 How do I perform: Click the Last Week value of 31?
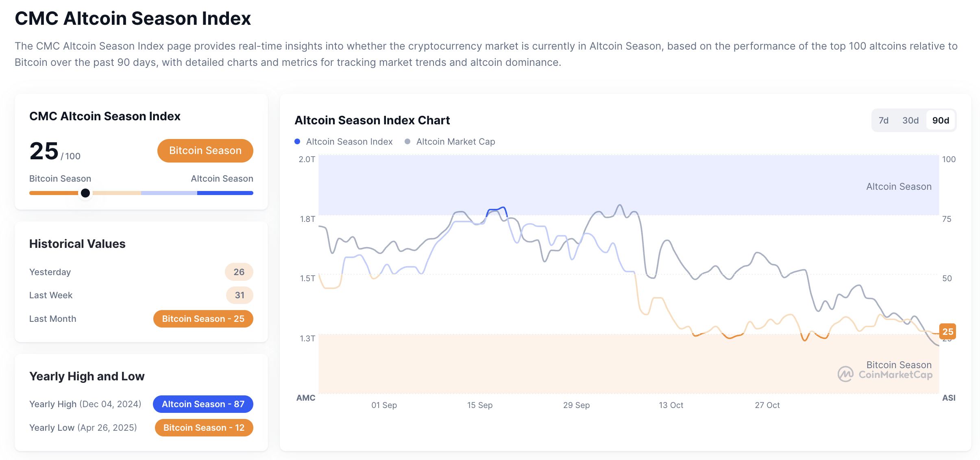pyautogui.click(x=239, y=295)
